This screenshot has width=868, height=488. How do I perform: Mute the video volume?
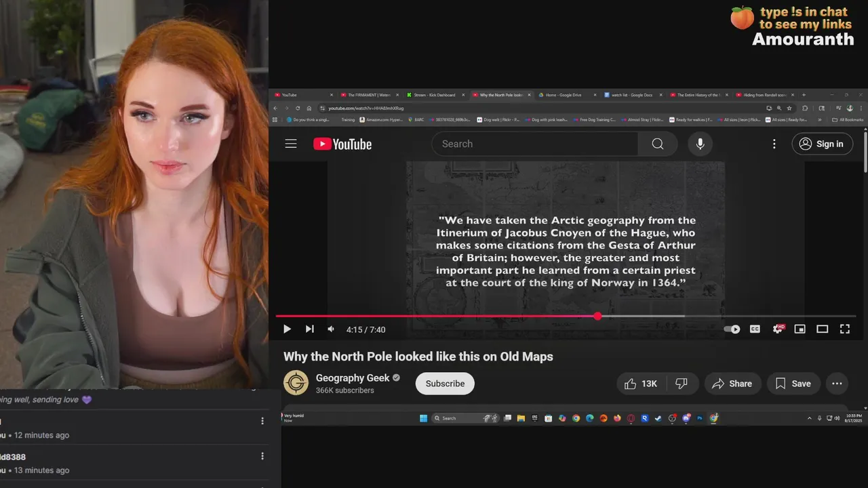[331, 329]
